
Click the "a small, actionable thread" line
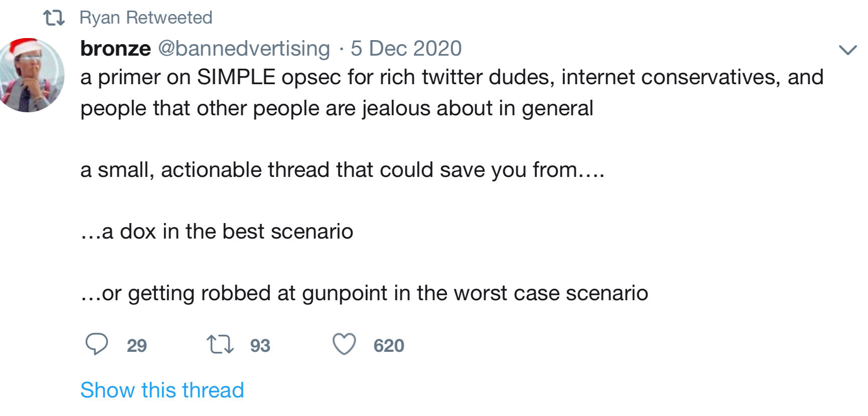click(342, 170)
